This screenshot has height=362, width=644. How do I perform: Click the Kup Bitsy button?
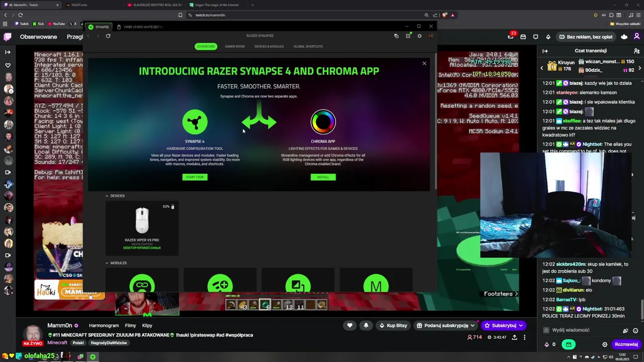coord(393,325)
